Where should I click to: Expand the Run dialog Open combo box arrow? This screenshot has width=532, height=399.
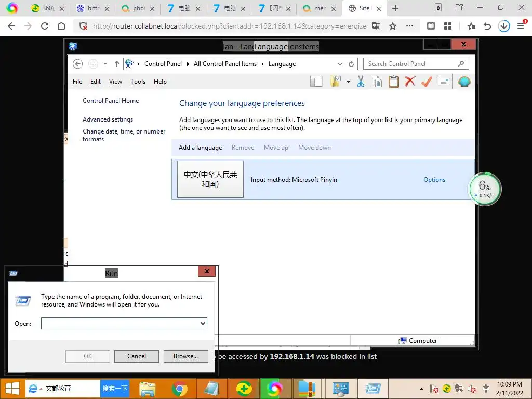tap(203, 323)
